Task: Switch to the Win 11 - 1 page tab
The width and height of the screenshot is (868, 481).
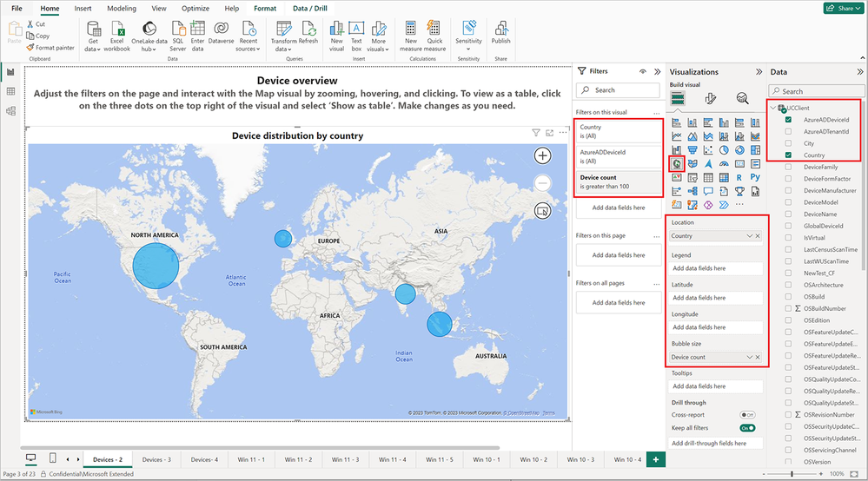Action: (251, 458)
